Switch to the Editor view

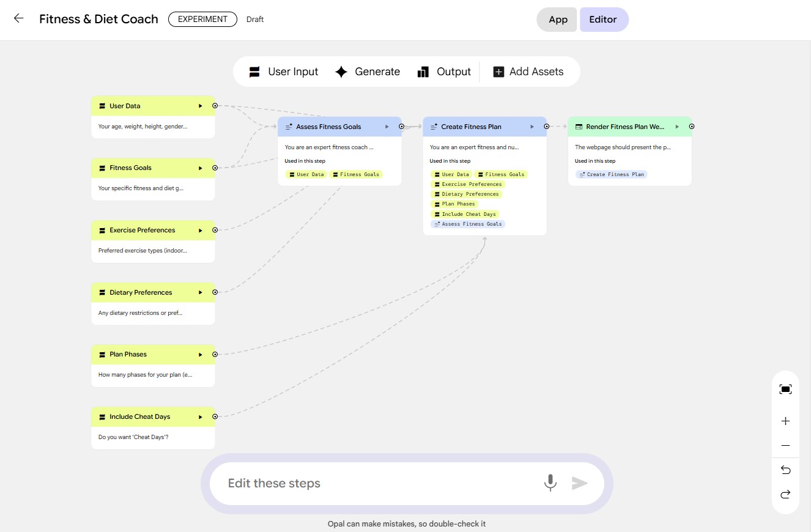[x=603, y=20]
